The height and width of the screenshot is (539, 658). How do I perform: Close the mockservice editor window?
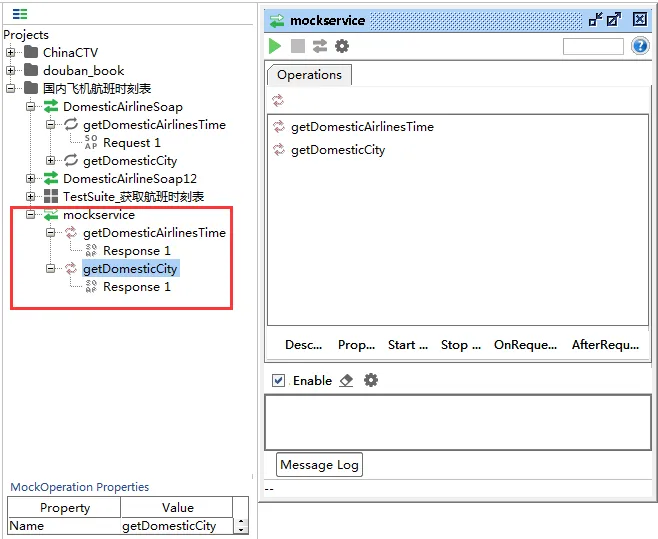pos(640,19)
